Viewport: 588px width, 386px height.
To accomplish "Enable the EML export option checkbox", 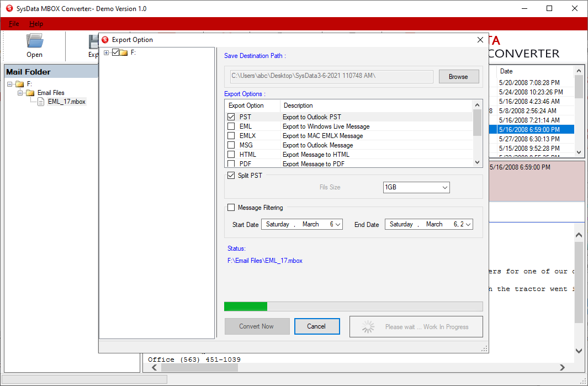I will click(x=231, y=126).
